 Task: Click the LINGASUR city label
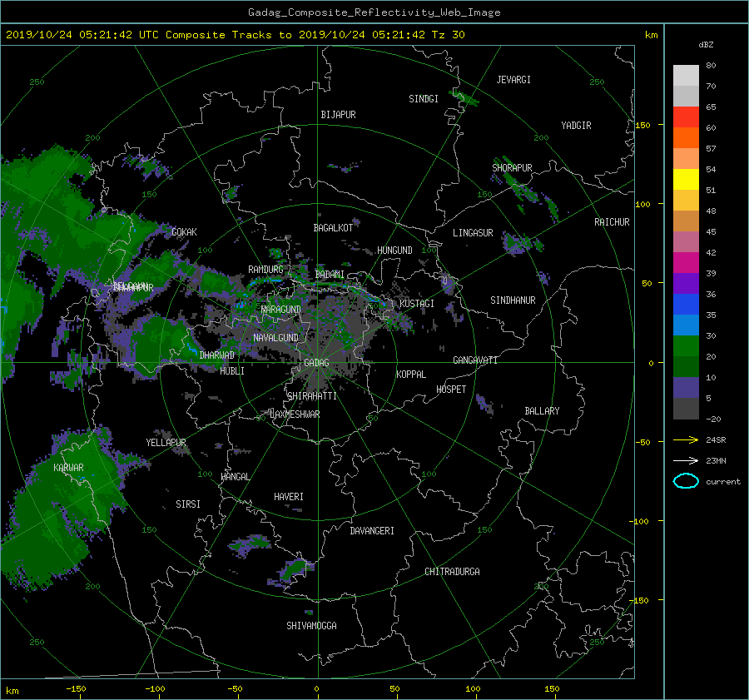point(473,233)
